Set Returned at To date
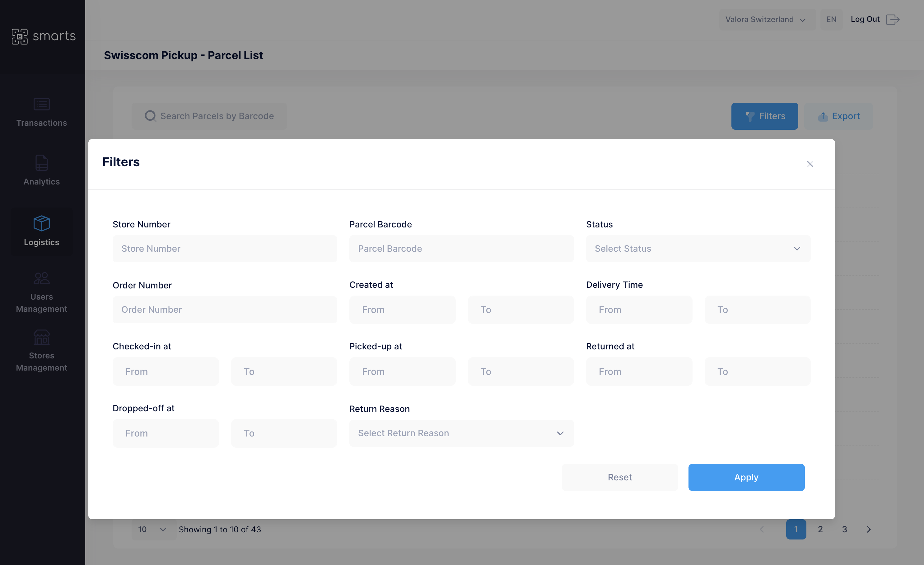Viewport: 924px width, 565px height. (x=758, y=371)
